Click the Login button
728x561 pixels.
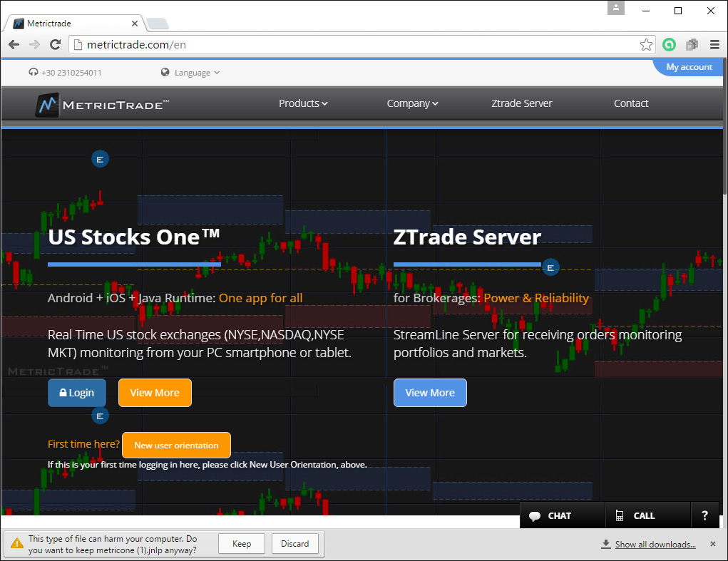click(x=77, y=393)
